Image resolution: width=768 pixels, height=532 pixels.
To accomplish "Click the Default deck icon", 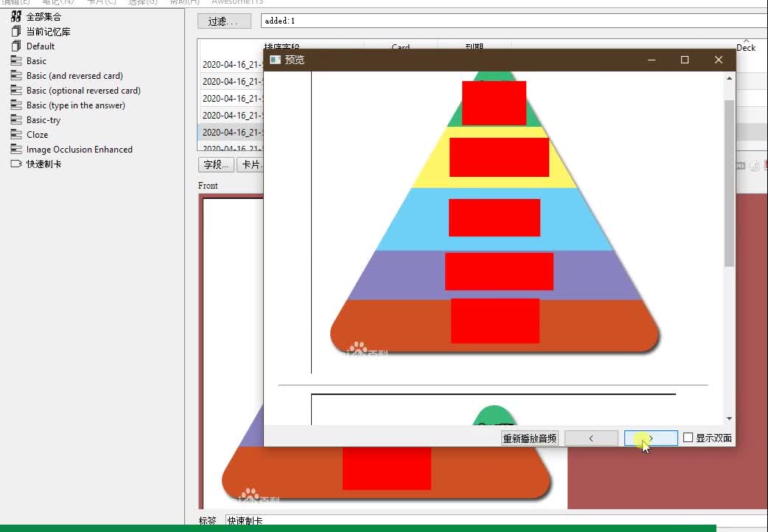I will pos(16,46).
